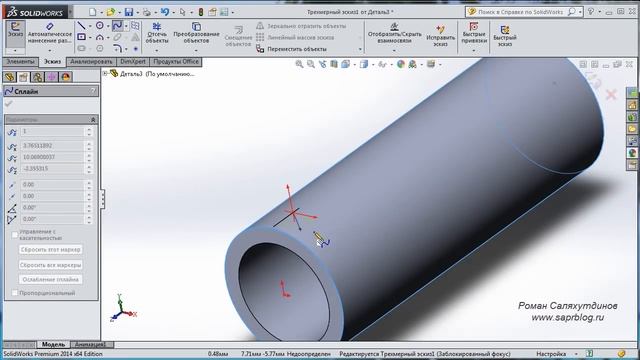
Task: Click Исправить эскиз repair sketch tool
Action: click(440, 35)
